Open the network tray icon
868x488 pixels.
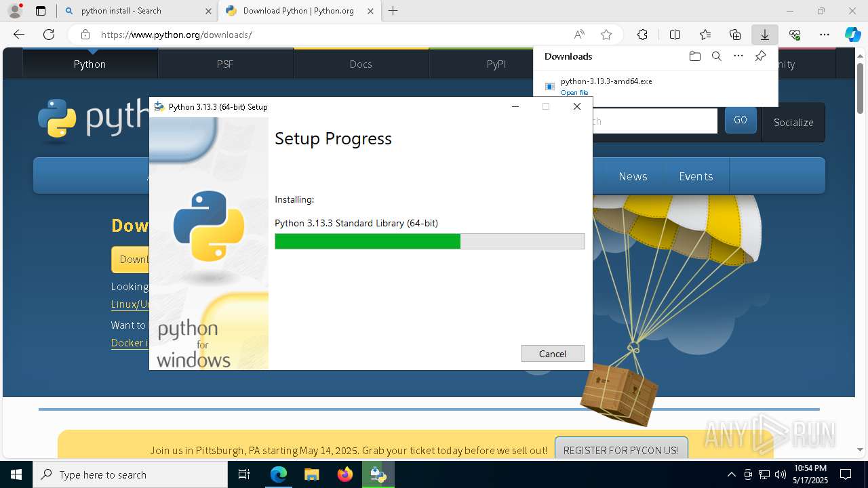coord(764,474)
